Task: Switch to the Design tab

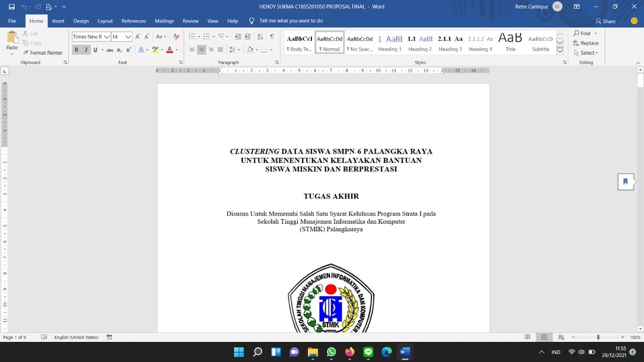Action: click(81, 21)
